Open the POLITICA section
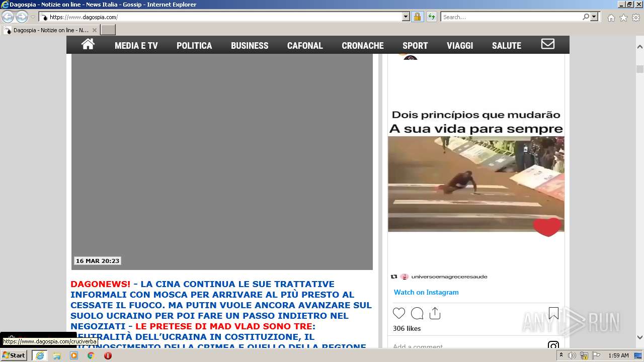This screenshot has height=362, width=644. pos(194,45)
